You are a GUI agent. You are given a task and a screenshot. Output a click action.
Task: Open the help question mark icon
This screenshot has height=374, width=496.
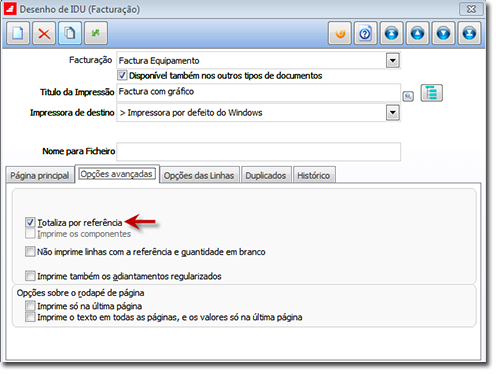(x=366, y=33)
